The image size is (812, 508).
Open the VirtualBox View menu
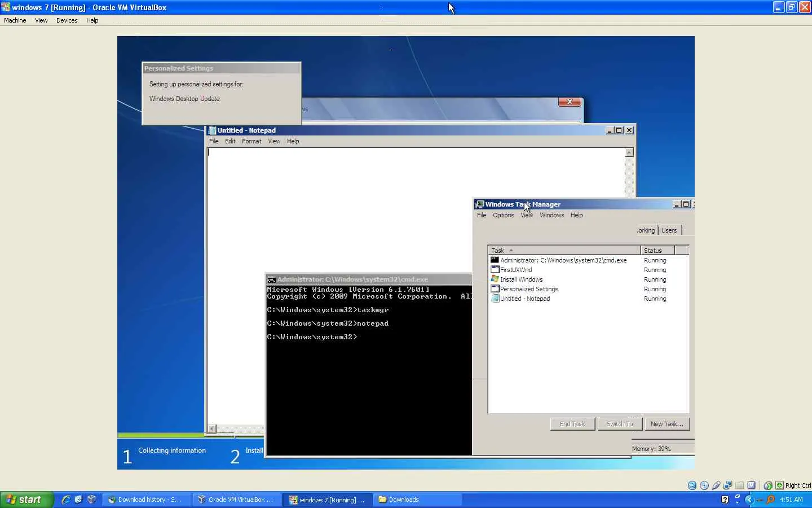pyautogui.click(x=41, y=20)
